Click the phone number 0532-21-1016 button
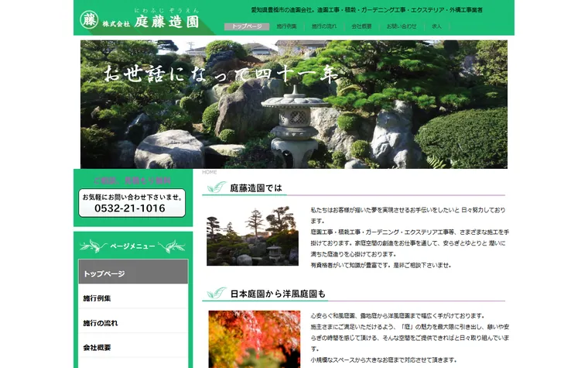 pos(132,203)
